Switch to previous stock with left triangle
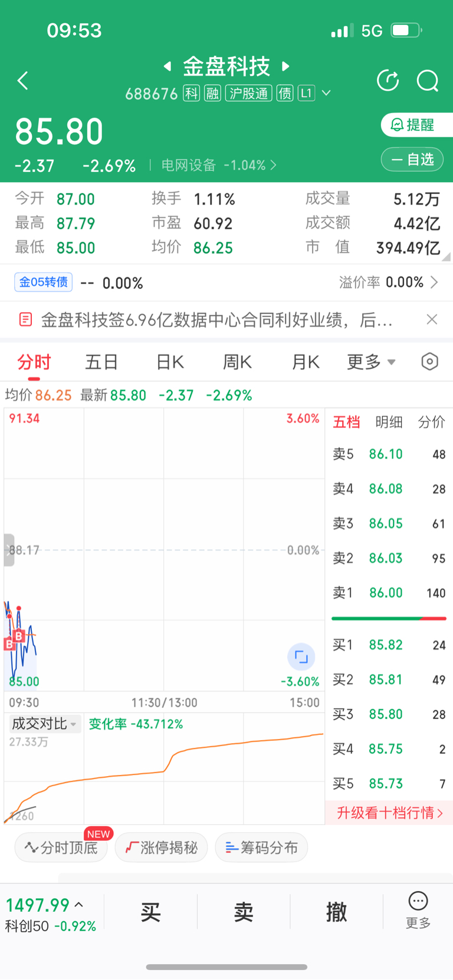Viewport: 453px width, 980px height. coord(168,66)
